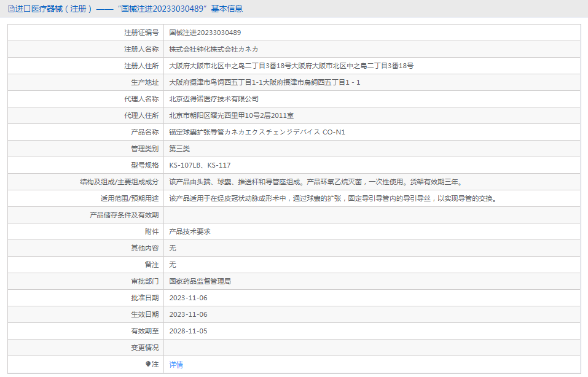Select the 无 value in 备注 row

coord(173,265)
